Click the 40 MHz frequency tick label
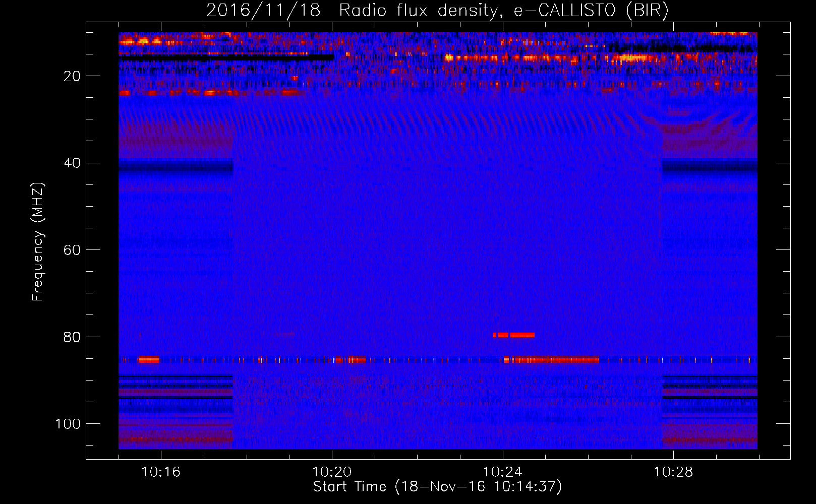The height and width of the screenshot is (504, 816). click(72, 163)
